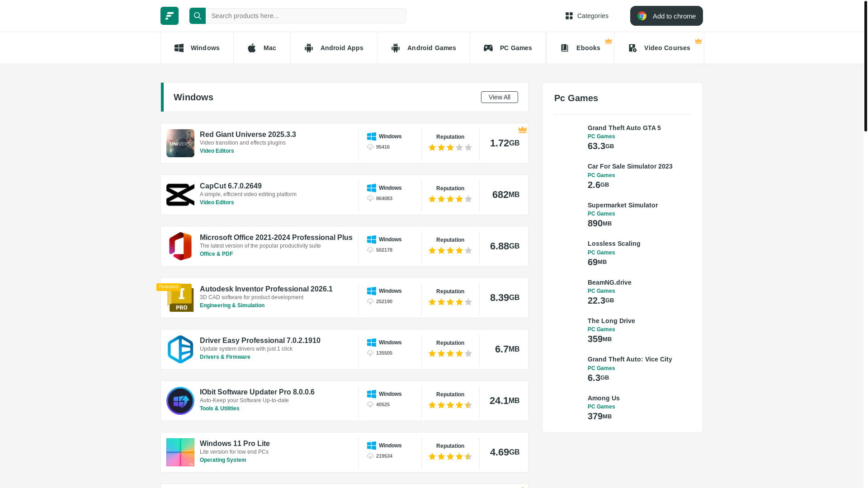Open the Categories menu

587,16
